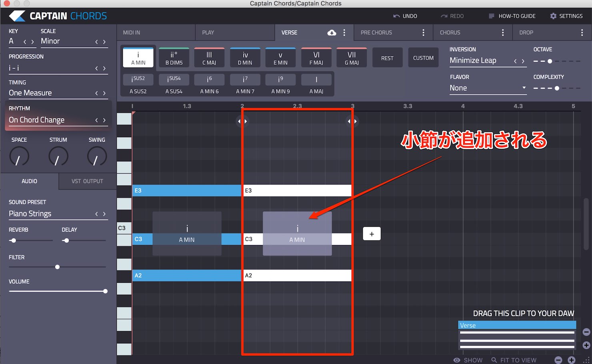The width and height of the screenshot is (592, 364).
Task: Open the Flavor dropdown
Action: (x=488, y=88)
